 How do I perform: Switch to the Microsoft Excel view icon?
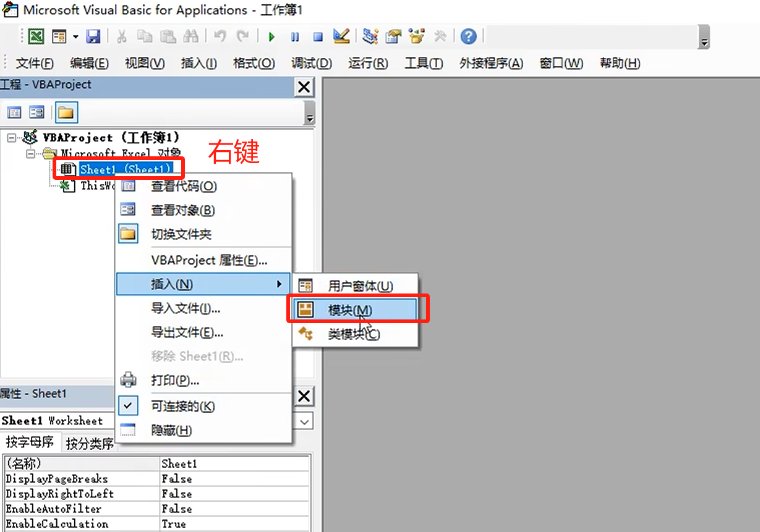(36, 36)
